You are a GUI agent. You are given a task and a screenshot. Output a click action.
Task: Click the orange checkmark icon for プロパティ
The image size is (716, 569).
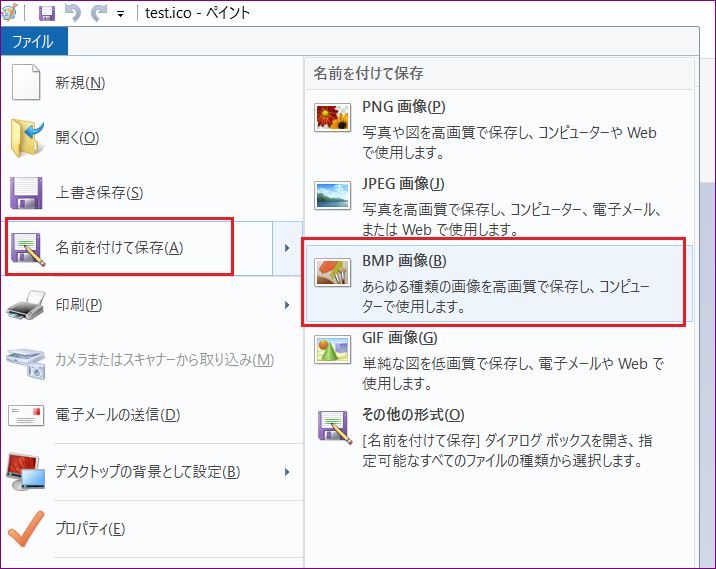[x=26, y=528]
